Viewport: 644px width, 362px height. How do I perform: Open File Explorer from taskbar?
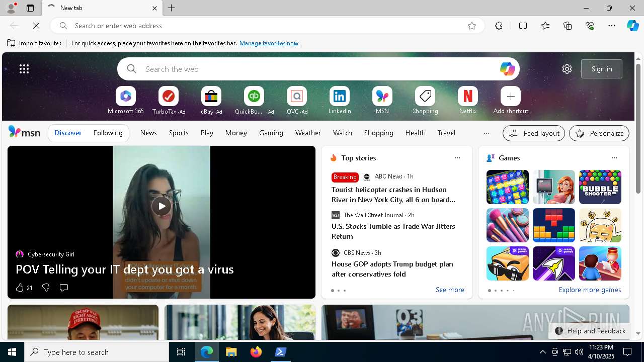[231, 352]
